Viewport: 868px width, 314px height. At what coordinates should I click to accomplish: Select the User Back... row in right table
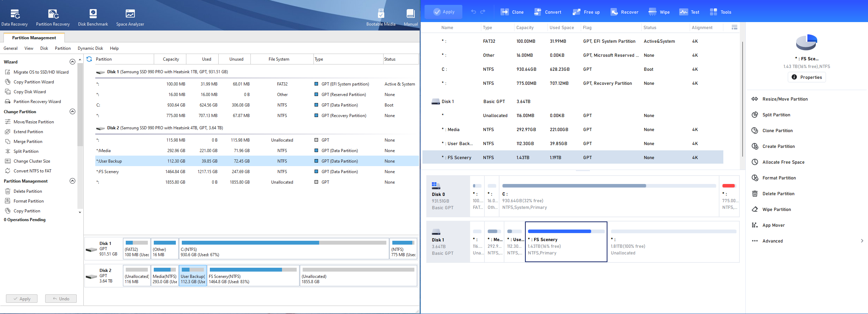click(x=573, y=144)
